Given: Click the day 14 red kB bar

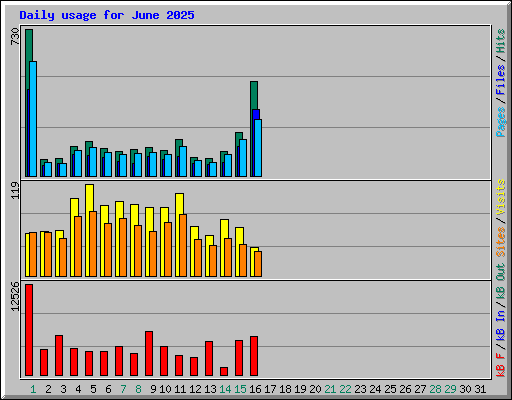Looking at the screenshot, I should click(x=224, y=372).
